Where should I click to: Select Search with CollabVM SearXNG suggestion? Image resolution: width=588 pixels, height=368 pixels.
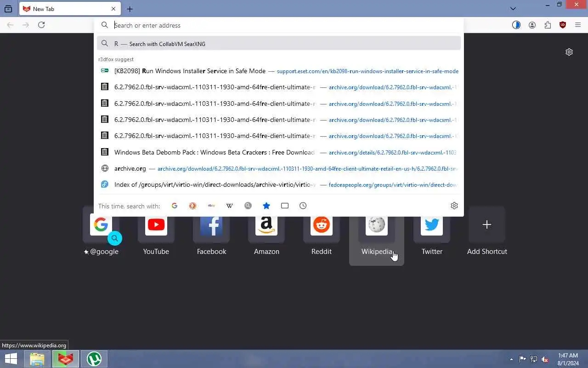tap(279, 43)
